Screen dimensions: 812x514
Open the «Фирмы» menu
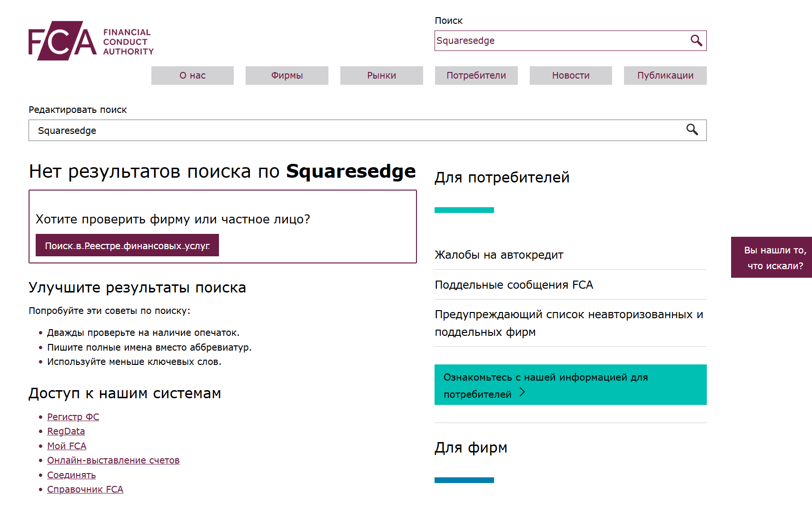[287, 76]
